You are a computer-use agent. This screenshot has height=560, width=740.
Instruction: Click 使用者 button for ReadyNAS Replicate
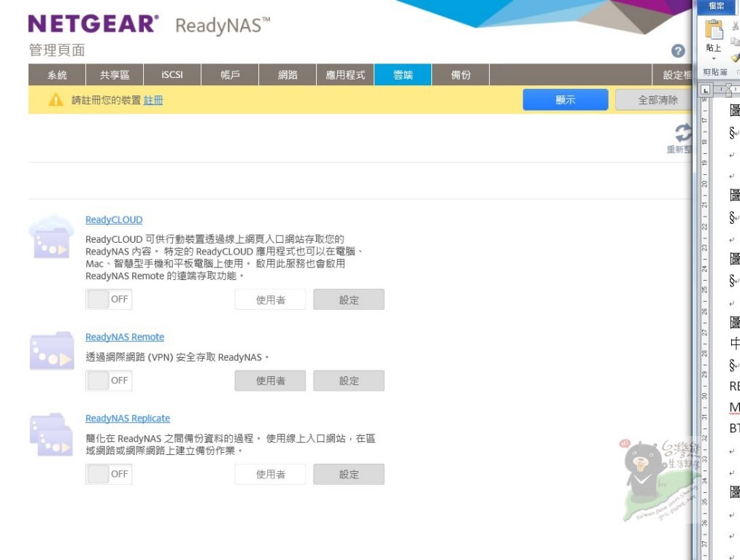coord(271,474)
